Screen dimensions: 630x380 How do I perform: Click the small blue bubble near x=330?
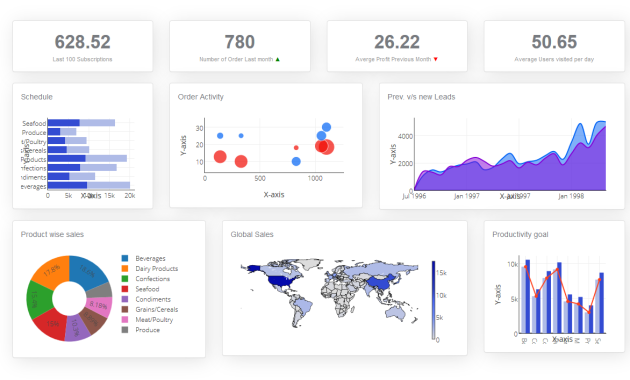coord(241,136)
